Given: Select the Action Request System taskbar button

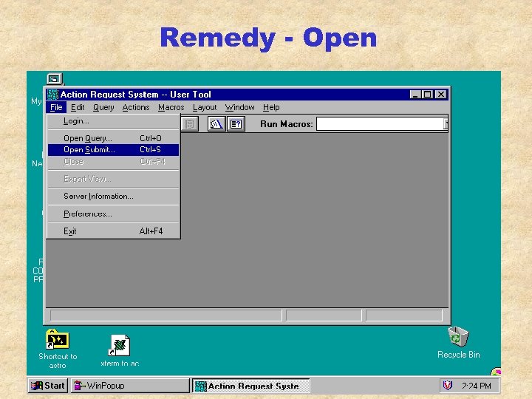Looking at the screenshot, I should (251, 386).
